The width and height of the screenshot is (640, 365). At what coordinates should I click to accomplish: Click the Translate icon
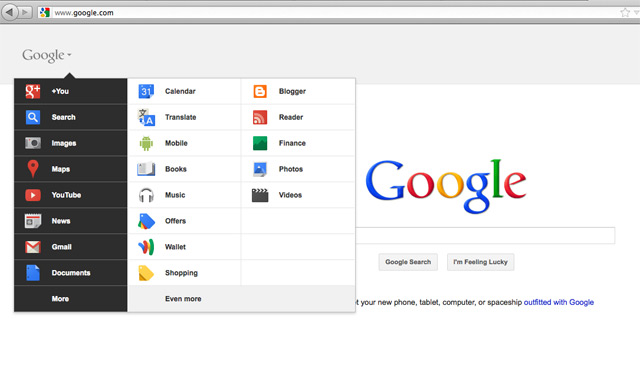(x=146, y=117)
